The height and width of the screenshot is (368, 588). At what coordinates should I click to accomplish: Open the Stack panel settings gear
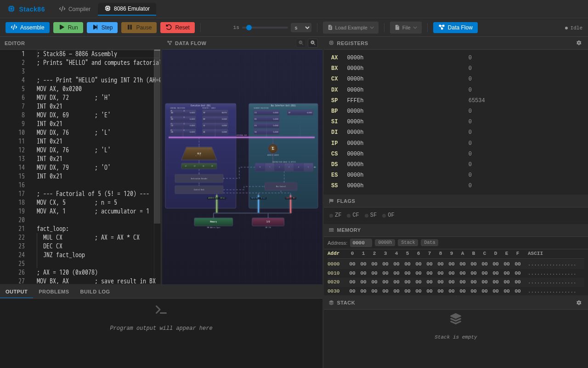pos(579,303)
